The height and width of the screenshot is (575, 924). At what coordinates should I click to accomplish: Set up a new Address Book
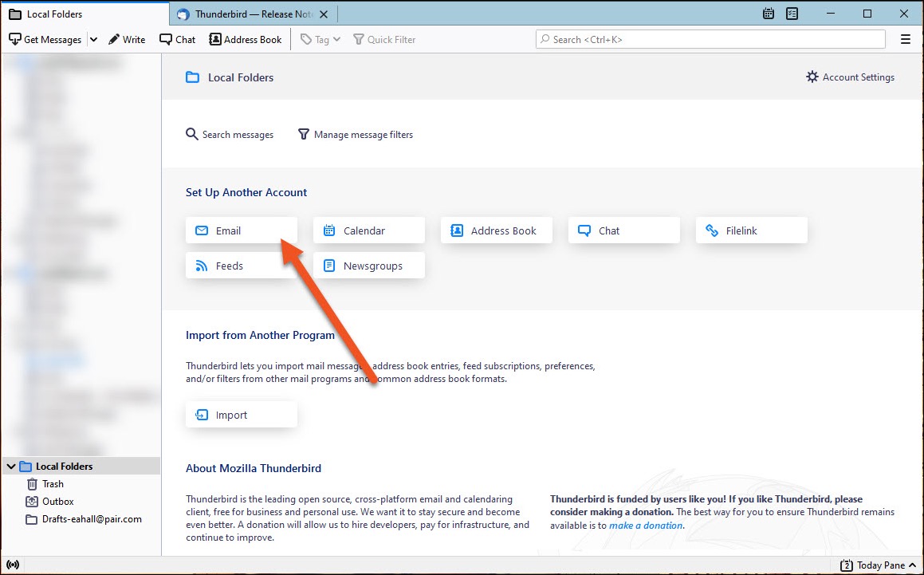pos(497,230)
